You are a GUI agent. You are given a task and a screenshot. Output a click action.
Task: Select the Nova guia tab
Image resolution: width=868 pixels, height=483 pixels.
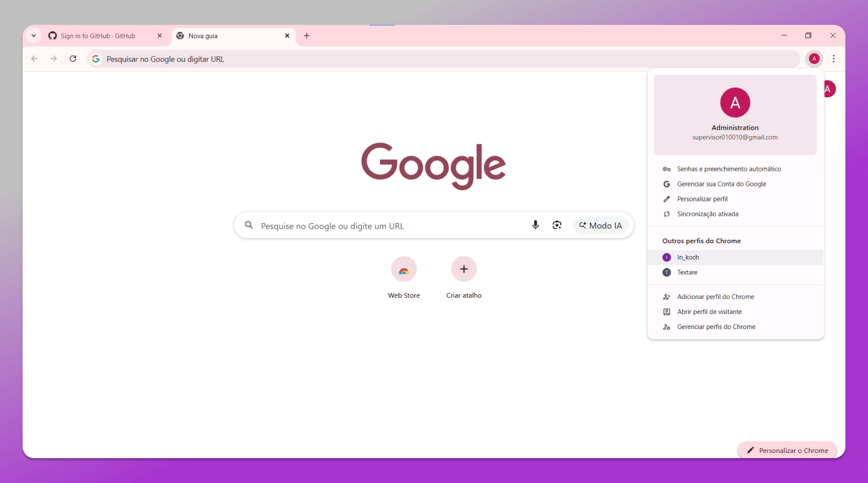click(x=234, y=36)
